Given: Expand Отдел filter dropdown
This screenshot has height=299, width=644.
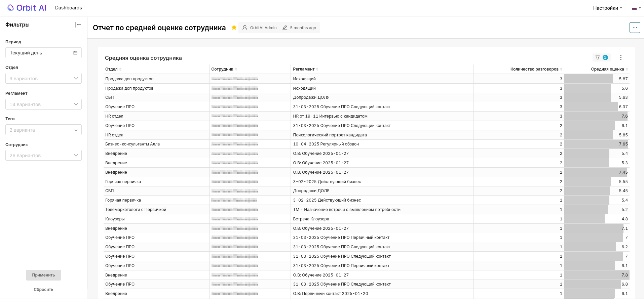Looking at the screenshot, I should [x=43, y=78].
